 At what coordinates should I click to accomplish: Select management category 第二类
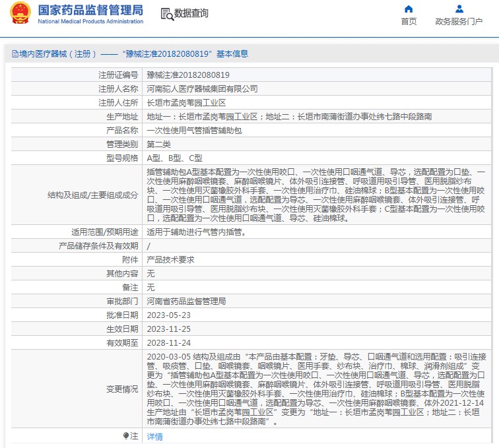(158, 144)
